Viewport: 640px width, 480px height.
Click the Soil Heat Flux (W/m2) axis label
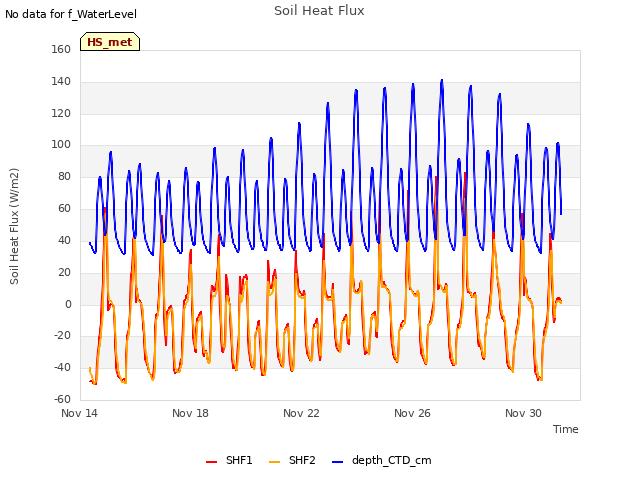click(x=14, y=226)
